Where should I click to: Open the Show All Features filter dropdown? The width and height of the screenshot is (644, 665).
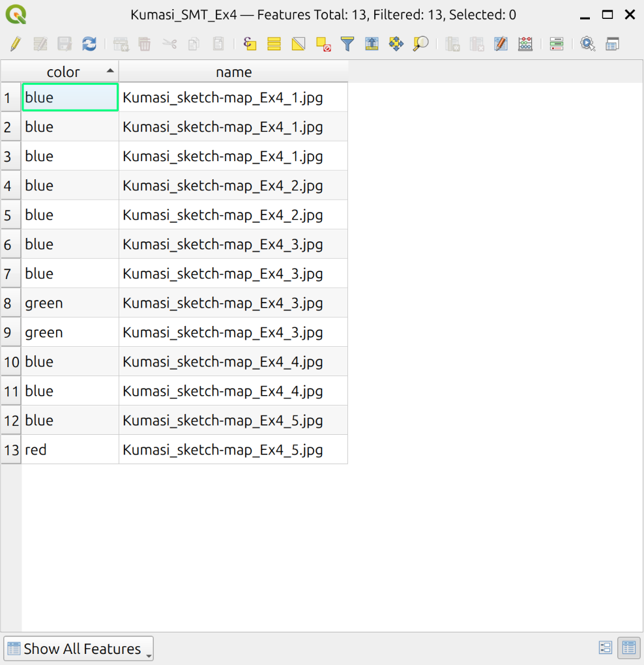pyautogui.click(x=78, y=649)
